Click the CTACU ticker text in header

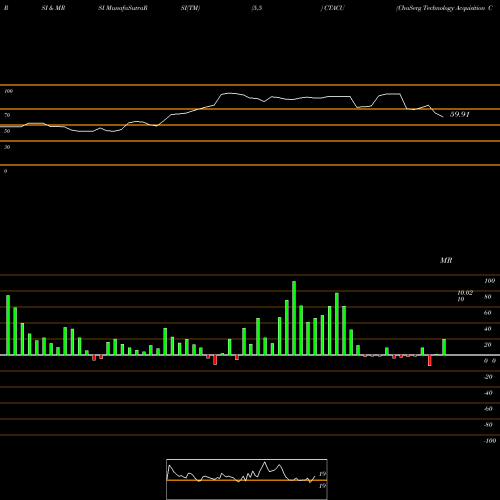tap(334, 8)
